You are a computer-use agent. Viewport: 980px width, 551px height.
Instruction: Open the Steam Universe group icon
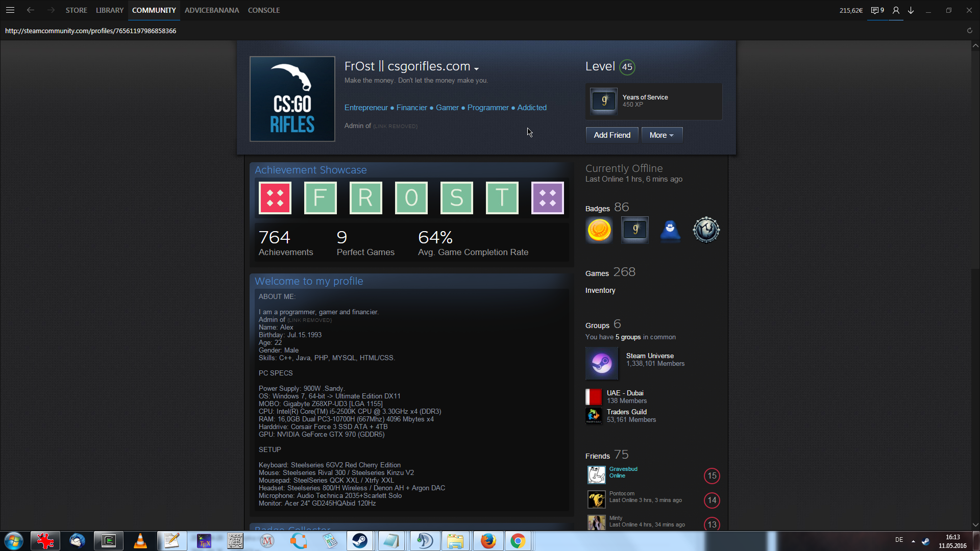click(x=601, y=363)
